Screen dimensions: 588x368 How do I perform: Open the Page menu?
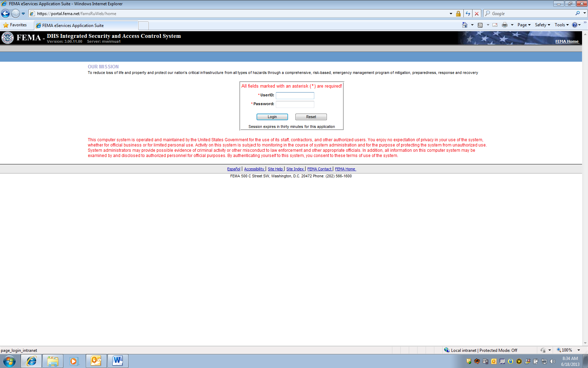click(524, 25)
